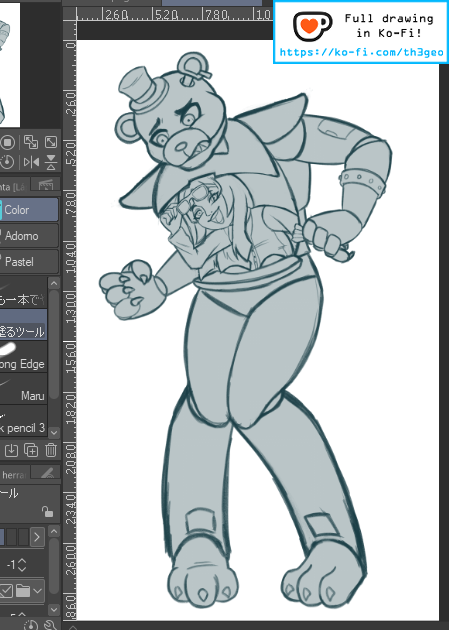Toggle the checkbox beside the folder icon
This screenshot has height=630, width=449.
coord(6,591)
